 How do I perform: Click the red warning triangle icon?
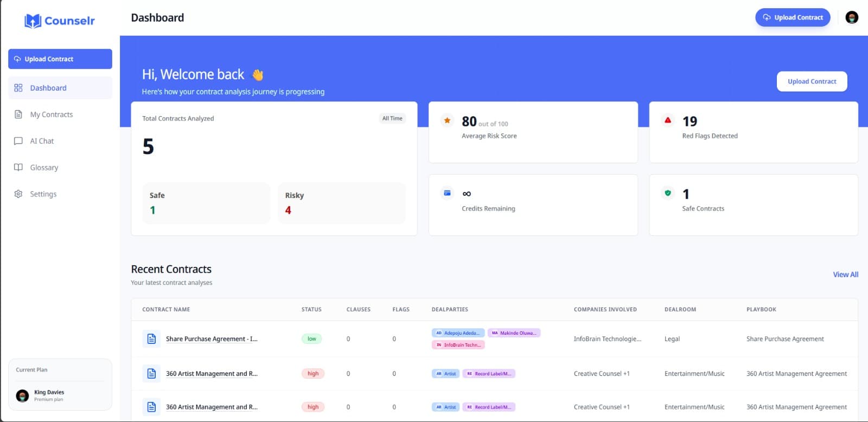(668, 120)
